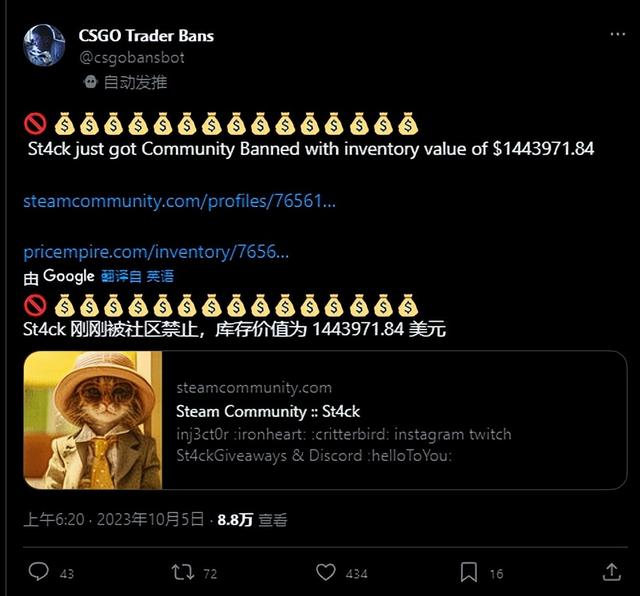The width and height of the screenshot is (640, 596).
Task: Click the automated bot label icon
Action: click(x=90, y=82)
